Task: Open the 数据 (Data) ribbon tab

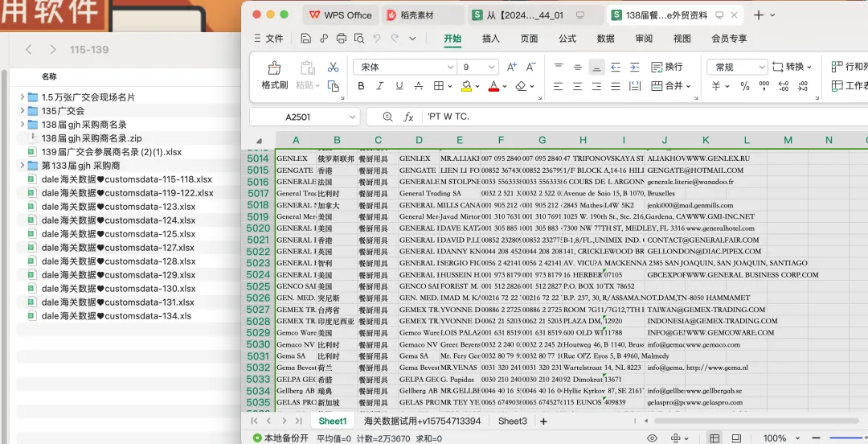Action: [x=606, y=39]
